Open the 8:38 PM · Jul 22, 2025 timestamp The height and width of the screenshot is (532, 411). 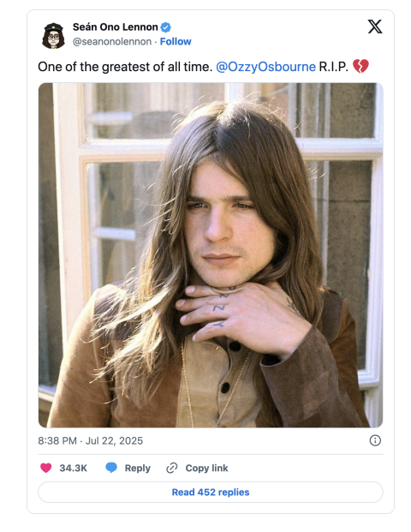90,440
